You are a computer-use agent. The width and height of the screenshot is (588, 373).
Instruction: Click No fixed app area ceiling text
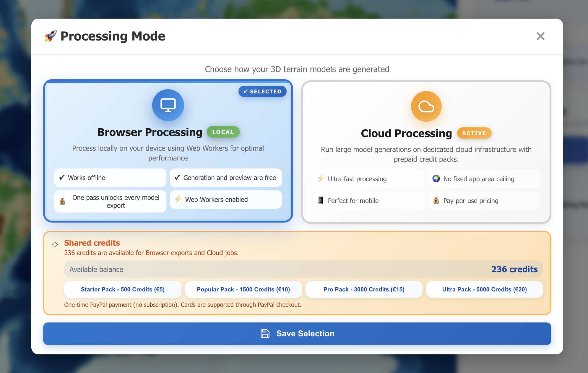[x=479, y=179]
